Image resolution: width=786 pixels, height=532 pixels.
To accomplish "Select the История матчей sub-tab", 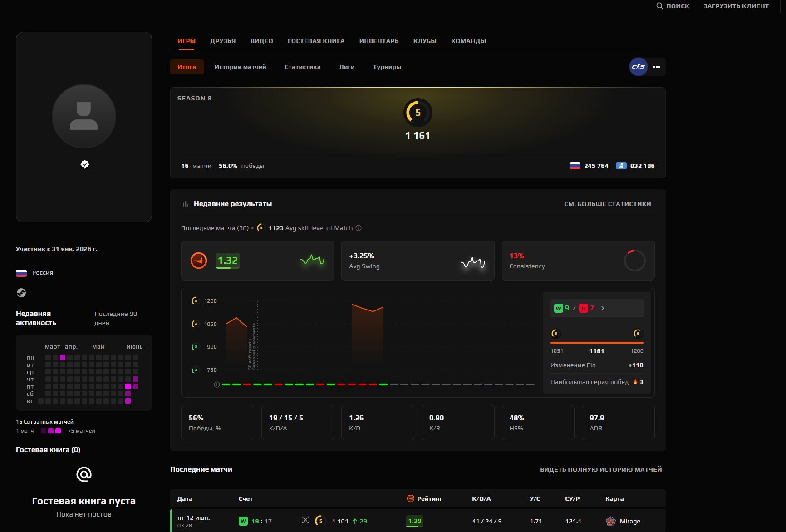I will (241, 67).
